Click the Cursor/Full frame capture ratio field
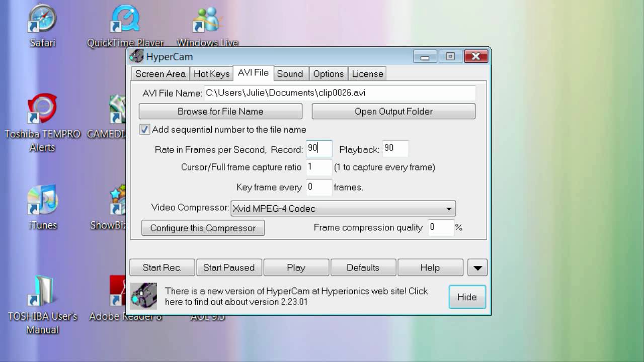The width and height of the screenshot is (644, 362). coord(319,167)
